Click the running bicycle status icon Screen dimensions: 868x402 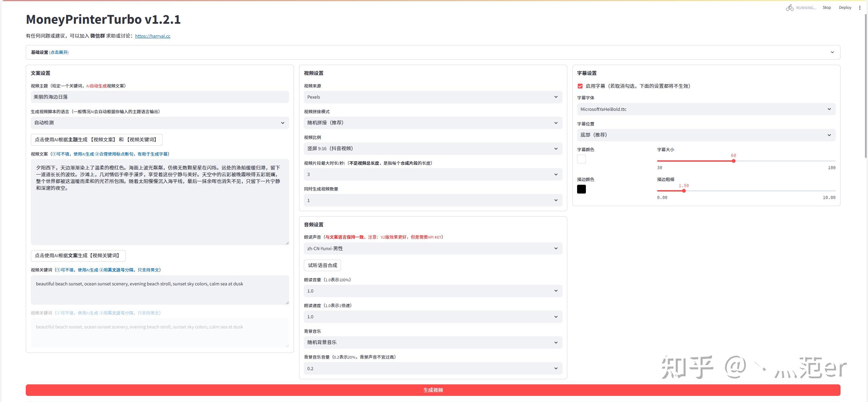789,8
